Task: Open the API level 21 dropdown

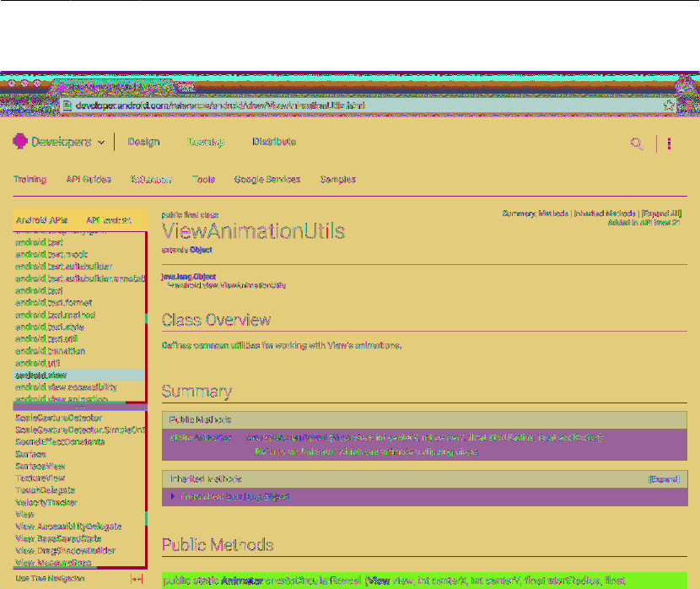Action: pyautogui.click(x=115, y=220)
